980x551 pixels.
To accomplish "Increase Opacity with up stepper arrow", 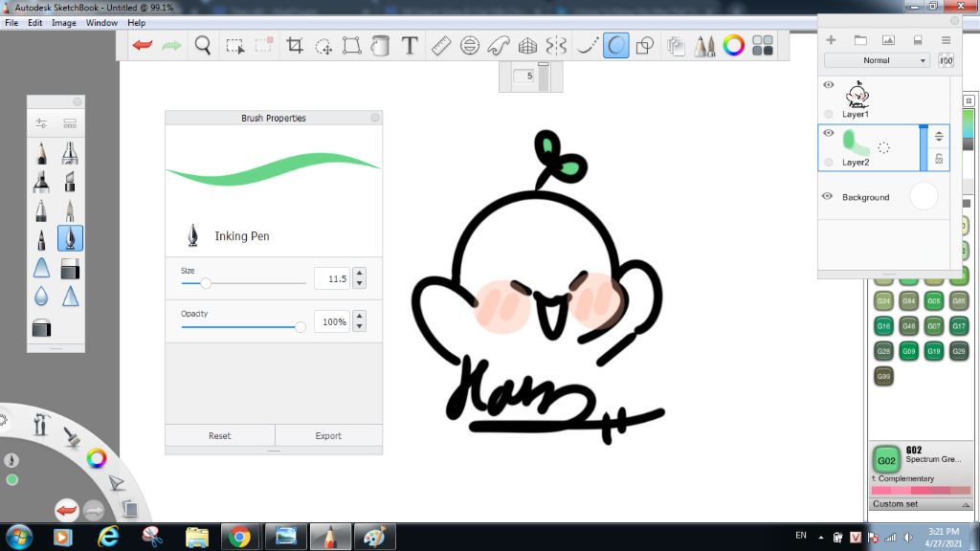I will click(x=360, y=316).
